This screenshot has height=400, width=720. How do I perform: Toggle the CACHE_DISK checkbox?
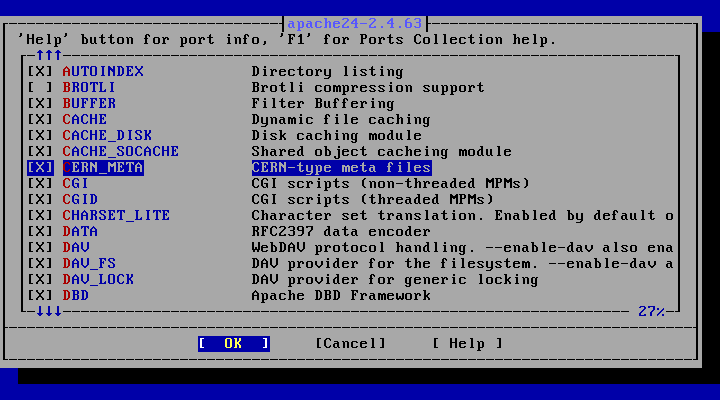(40, 136)
